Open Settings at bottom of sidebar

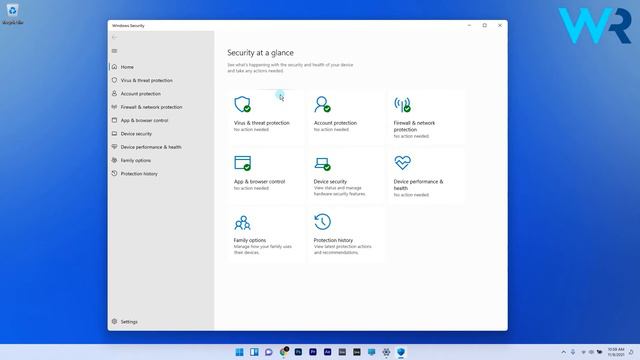129,322
